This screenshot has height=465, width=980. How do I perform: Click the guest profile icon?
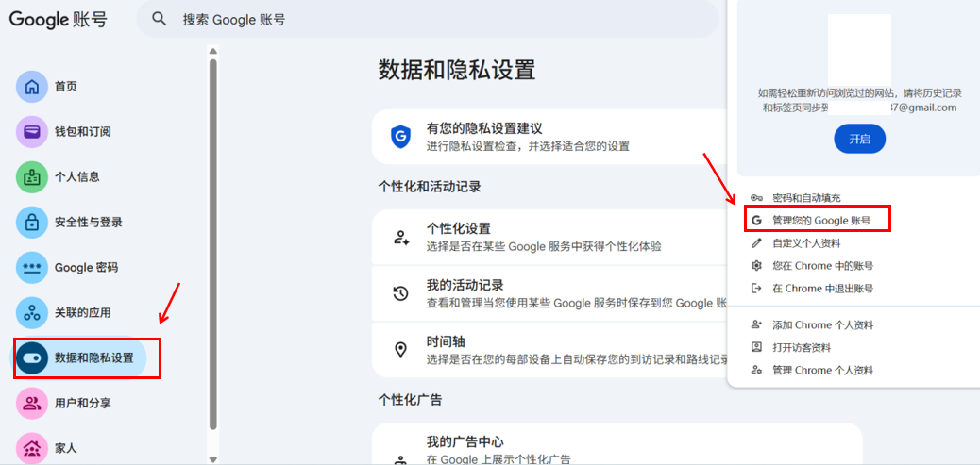756,347
